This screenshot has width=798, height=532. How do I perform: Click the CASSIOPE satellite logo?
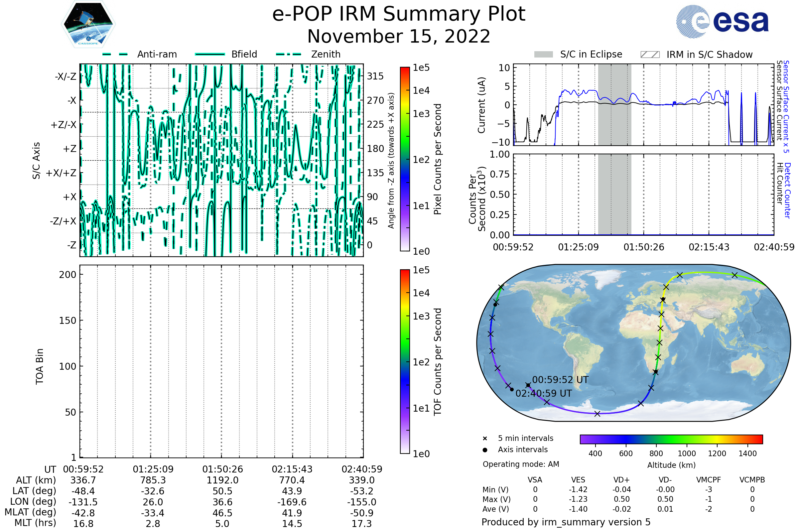tap(88, 24)
